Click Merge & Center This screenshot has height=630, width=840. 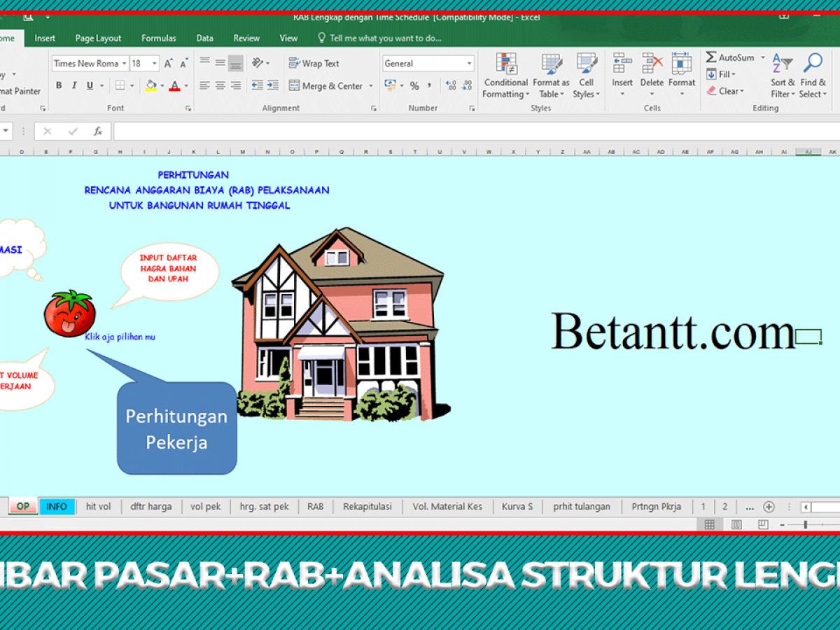[x=325, y=86]
